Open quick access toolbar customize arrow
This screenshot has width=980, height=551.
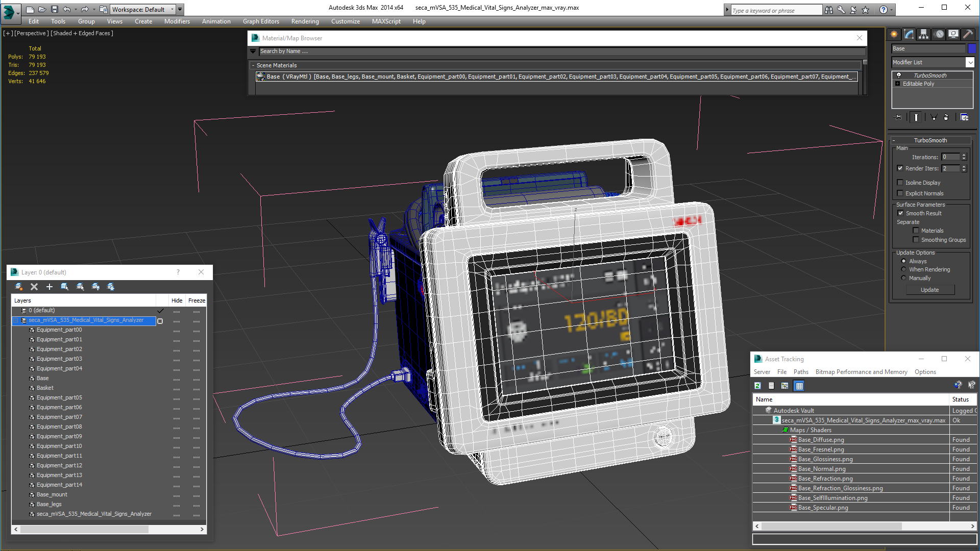(x=180, y=9)
